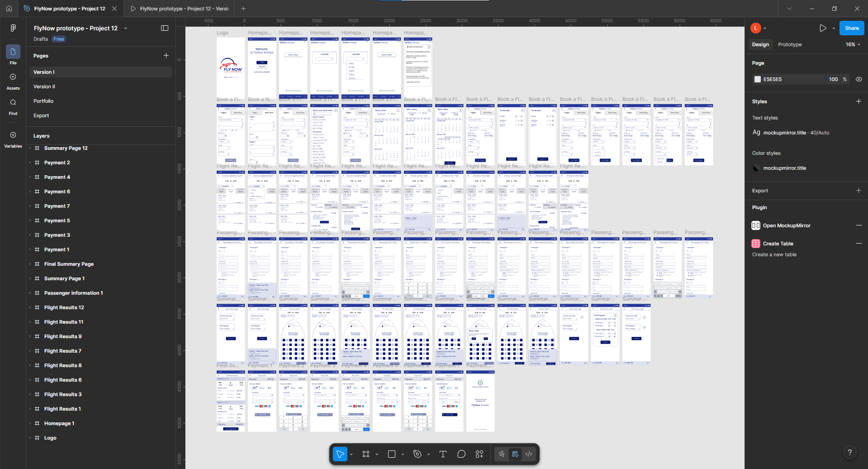Image resolution: width=868 pixels, height=469 pixels.
Task: Open the Find search icon
Action: [13, 102]
